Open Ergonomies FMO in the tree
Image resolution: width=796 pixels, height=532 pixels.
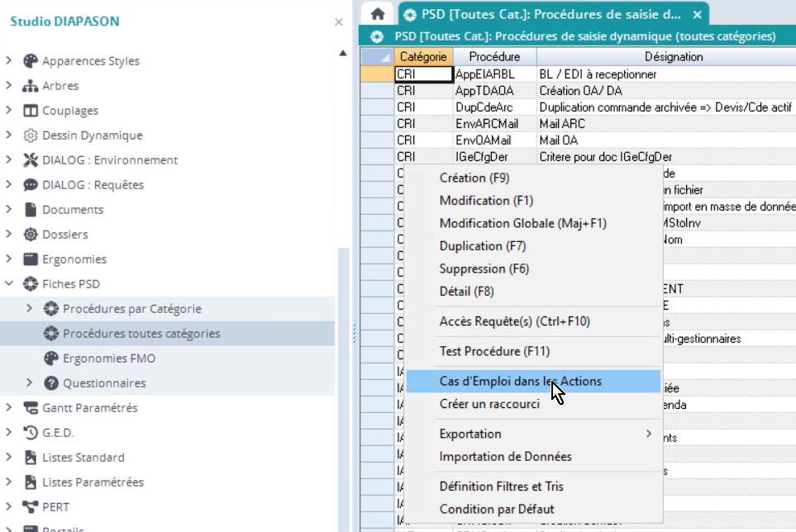(109, 359)
